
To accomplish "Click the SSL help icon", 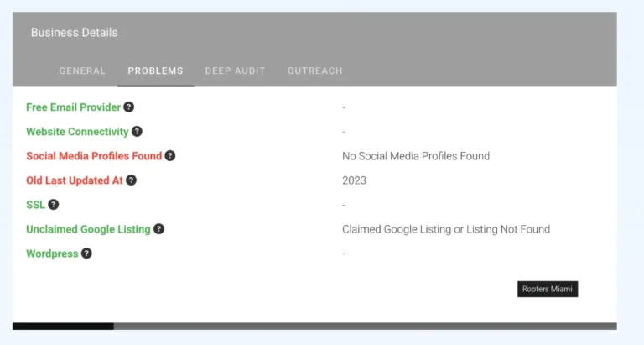I will pyautogui.click(x=54, y=204).
